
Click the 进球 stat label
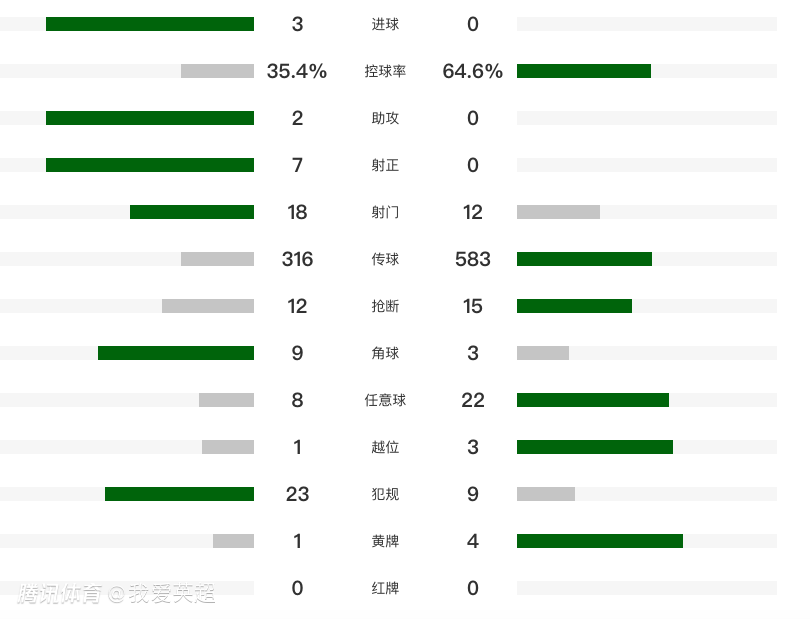(385, 24)
